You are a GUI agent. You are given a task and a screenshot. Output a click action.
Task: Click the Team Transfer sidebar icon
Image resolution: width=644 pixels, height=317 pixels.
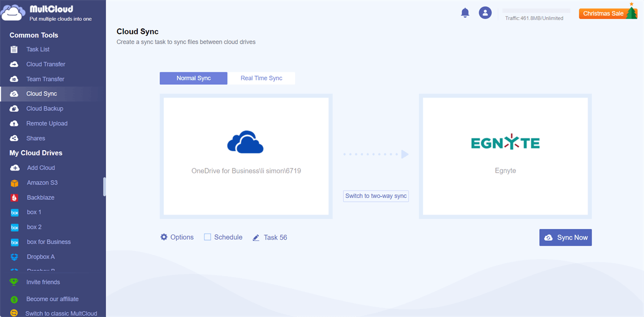[14, 79]
